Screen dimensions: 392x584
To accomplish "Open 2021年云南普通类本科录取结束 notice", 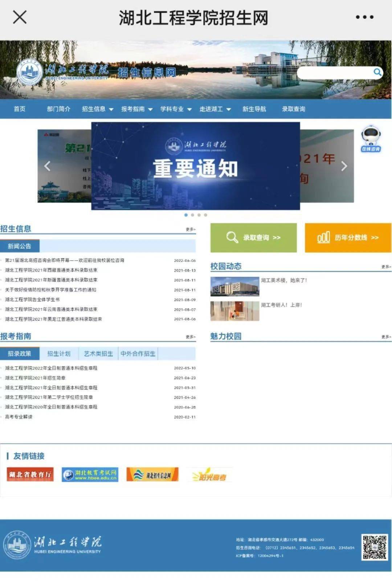I will 51,309.
